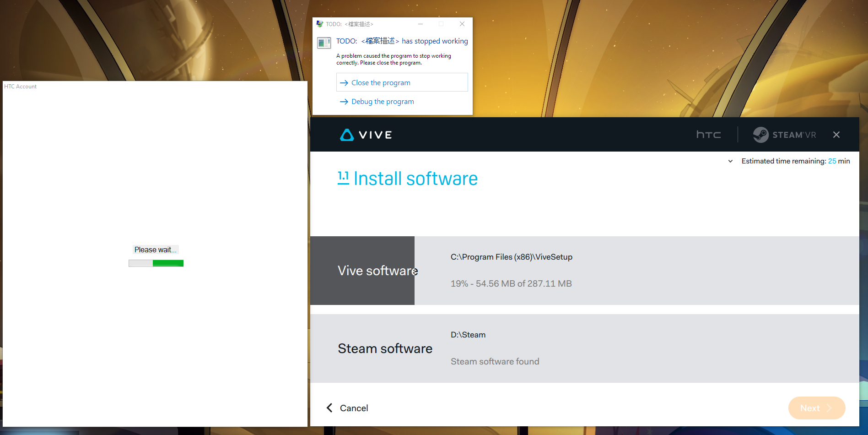Cancel the VIVE installation
The height and width of the screenshot is (435, 868).
353,408
